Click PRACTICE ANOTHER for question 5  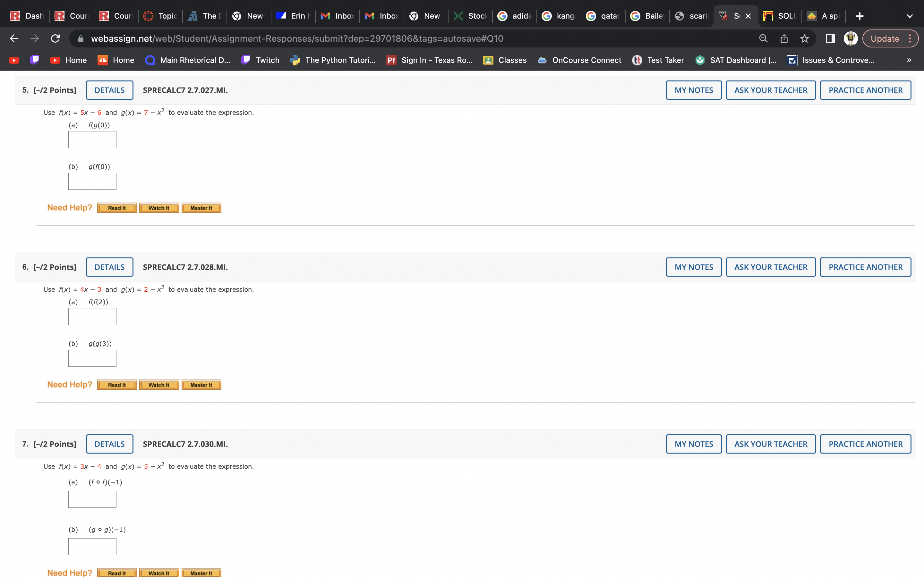pyautogui.click(x=865, y=90)
